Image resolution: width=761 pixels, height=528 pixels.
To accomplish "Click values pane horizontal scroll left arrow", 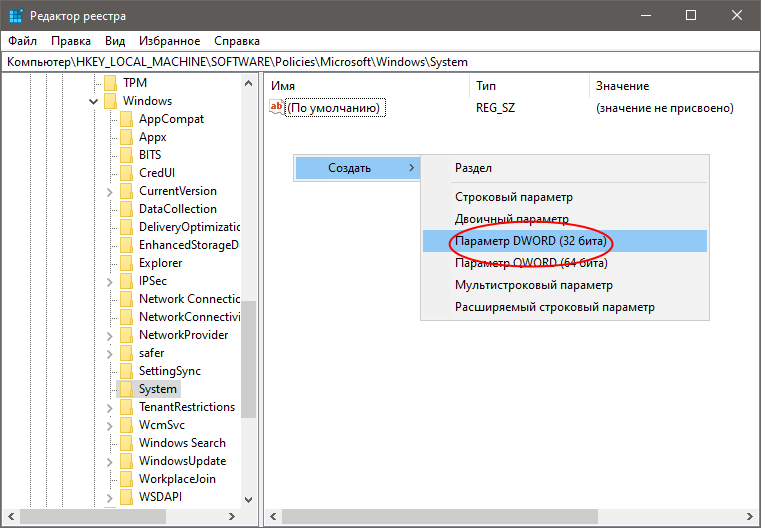I will (x=273, y=516).
